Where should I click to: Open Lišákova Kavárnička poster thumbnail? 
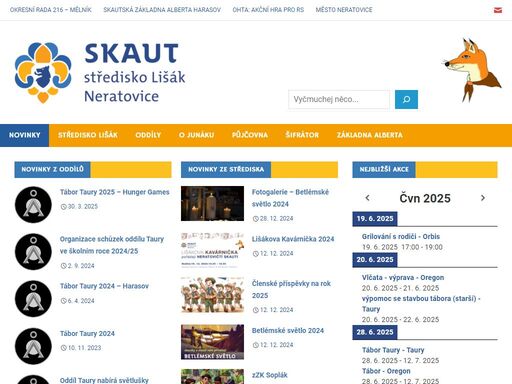click(212, 250)
